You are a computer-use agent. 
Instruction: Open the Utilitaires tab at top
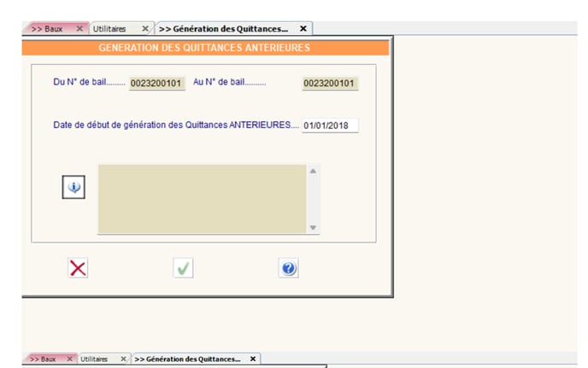tap(109, 28)
